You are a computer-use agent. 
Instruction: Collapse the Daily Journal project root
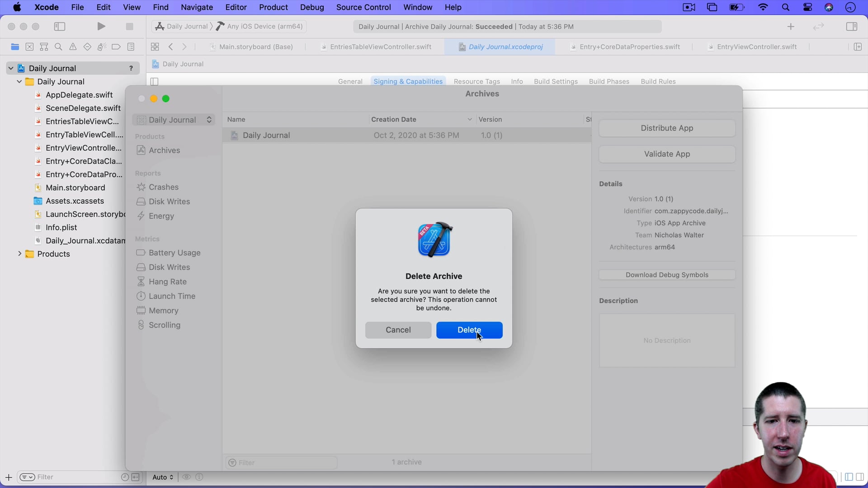coord(11,68)
